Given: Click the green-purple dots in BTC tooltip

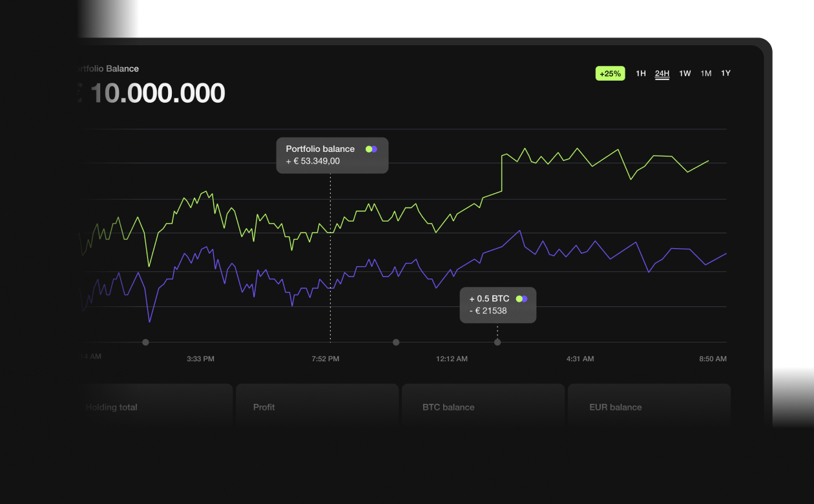Looking at the screenshot, I should pyautogui.click(x=521, y=299).
